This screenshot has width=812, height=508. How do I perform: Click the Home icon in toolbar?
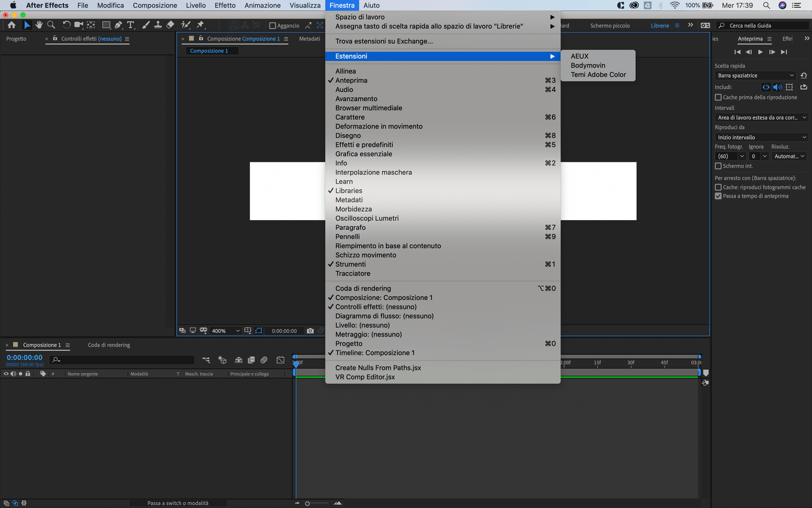pyautogui.click(x=12, y=25)
